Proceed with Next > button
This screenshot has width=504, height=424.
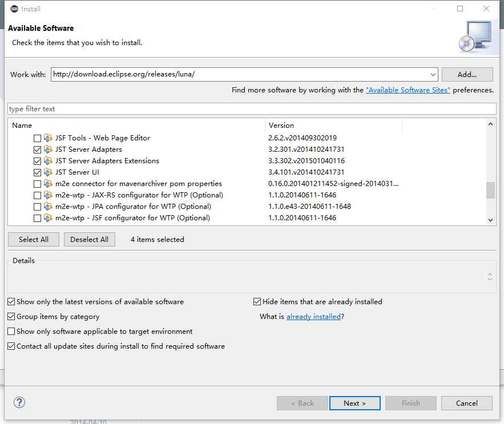(x=354, y=403)
